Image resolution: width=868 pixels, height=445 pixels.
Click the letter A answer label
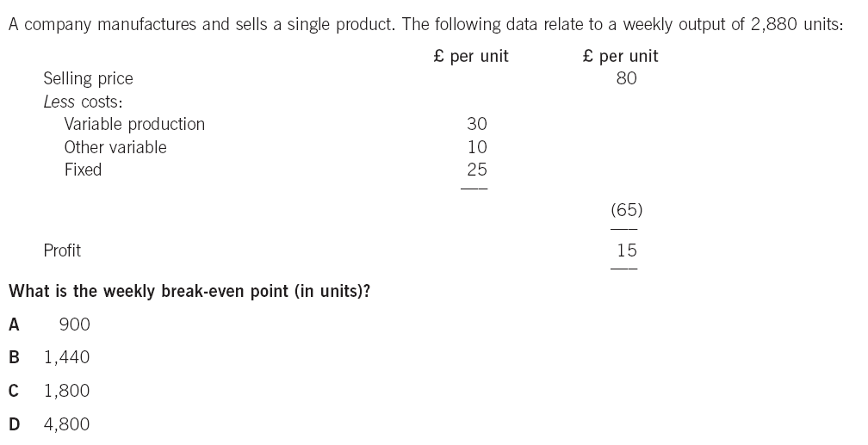tap(15, 324)
